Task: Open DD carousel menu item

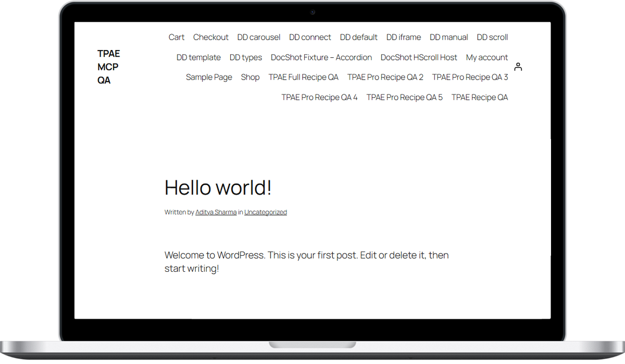Action: (x=259, y=37)
